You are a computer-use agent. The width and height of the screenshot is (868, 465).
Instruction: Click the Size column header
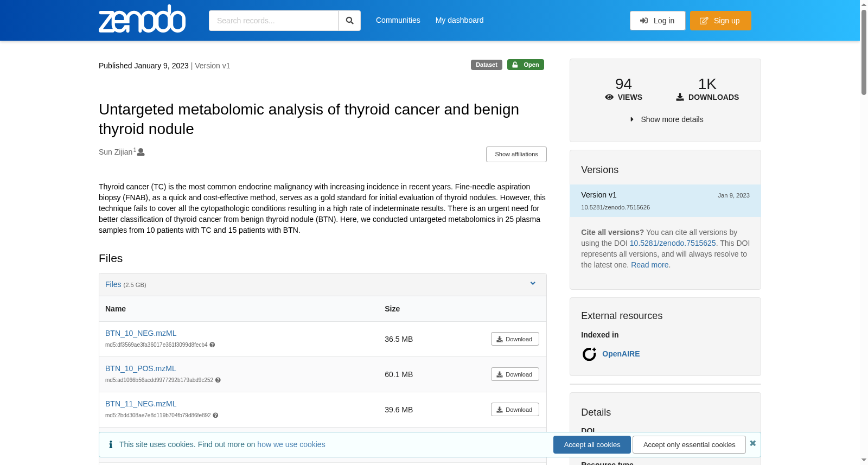pyautogui.click(x=392, y=309)
